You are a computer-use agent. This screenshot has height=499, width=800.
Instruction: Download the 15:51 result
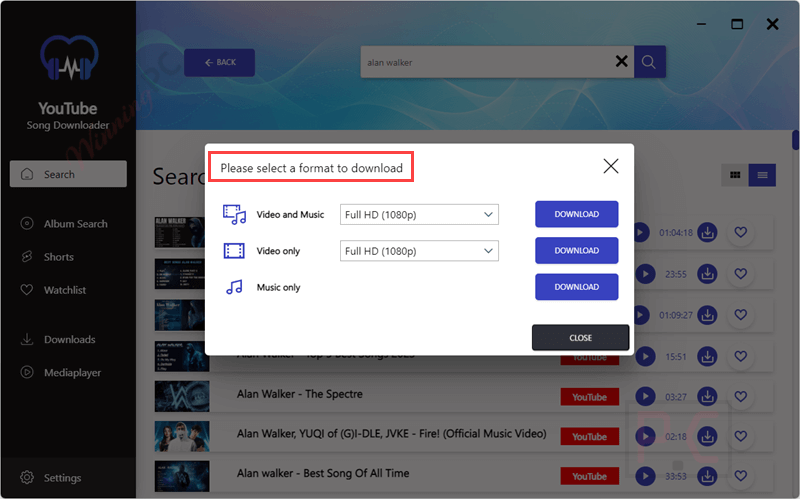(707, 356)
